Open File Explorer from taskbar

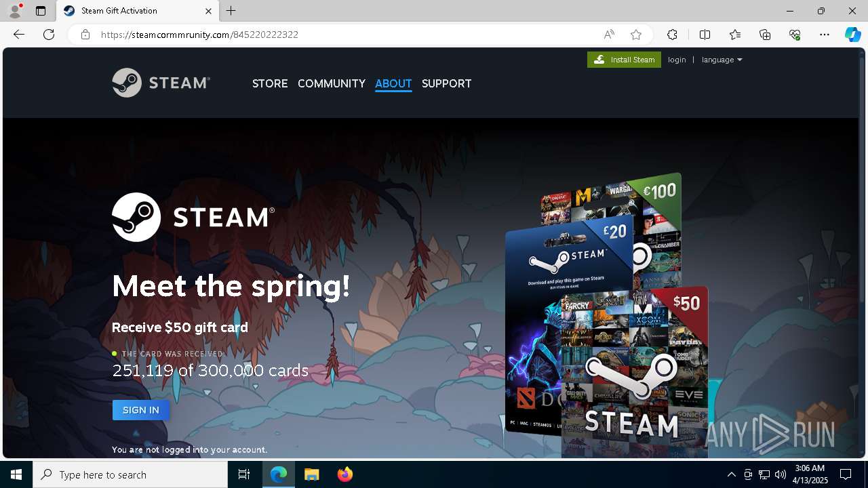pyautogui.click(x=311, y=474)
